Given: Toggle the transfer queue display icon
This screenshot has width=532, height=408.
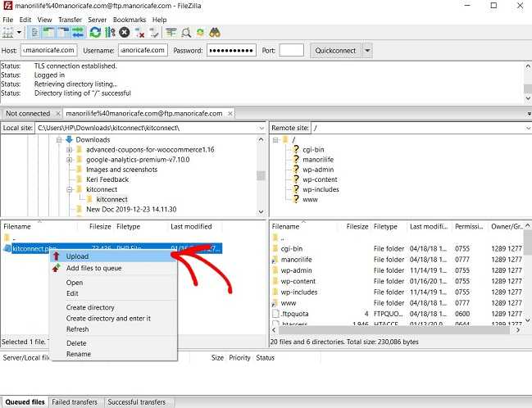Looking at the screenshot, I should pyautogui.click(x=78, y=33).
